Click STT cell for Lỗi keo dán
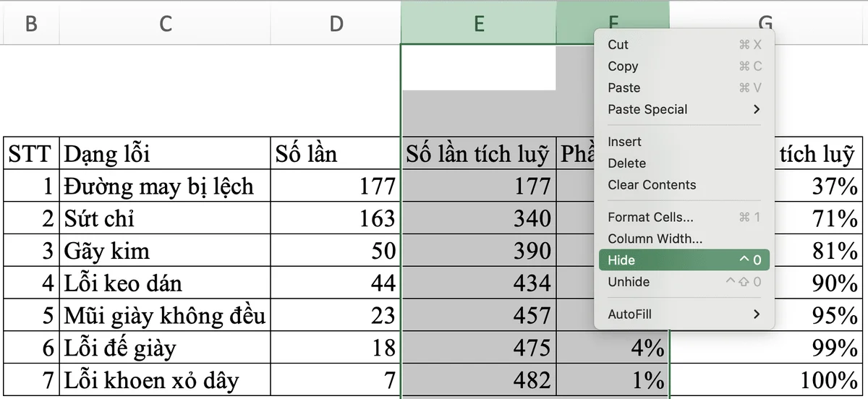Image resolution: width=868 pixels, height=399 pixels. tap(31, 283)
